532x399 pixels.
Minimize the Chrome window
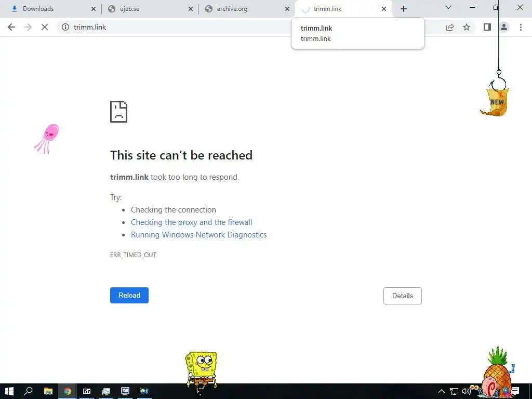click(472, 7)
